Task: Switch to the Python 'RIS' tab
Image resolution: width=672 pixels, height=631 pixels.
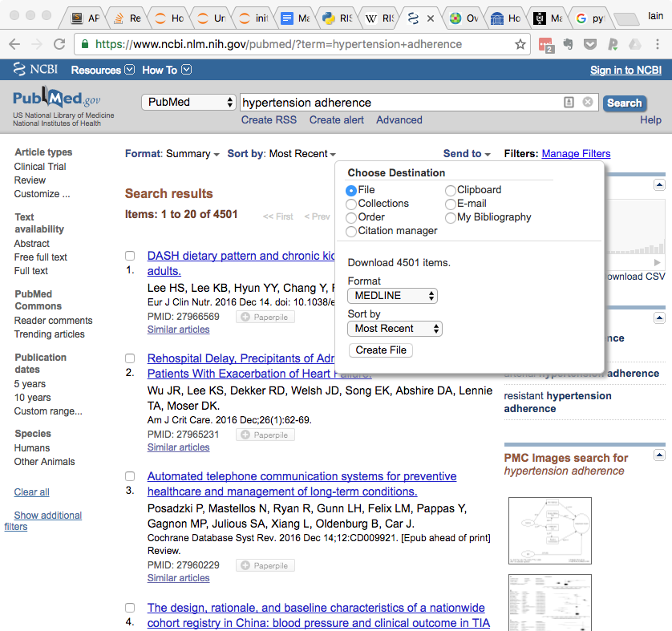Action: click(338, 18)
